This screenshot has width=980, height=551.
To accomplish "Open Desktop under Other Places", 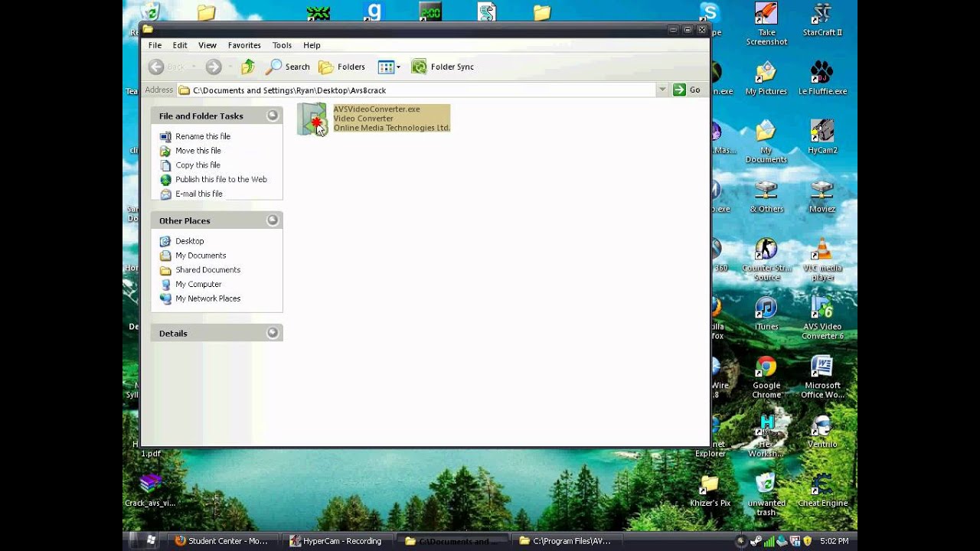I will pos(190,241).
